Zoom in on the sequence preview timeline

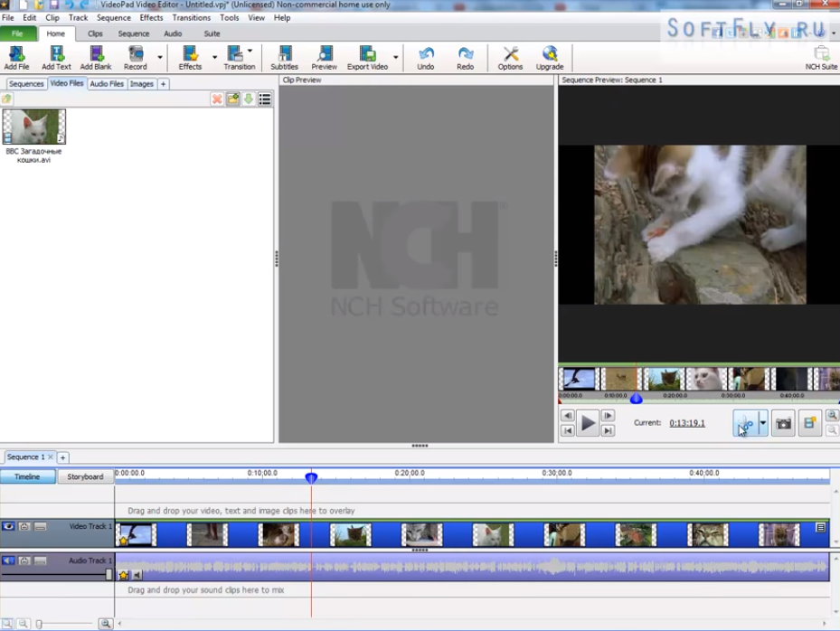coord(832,416)
